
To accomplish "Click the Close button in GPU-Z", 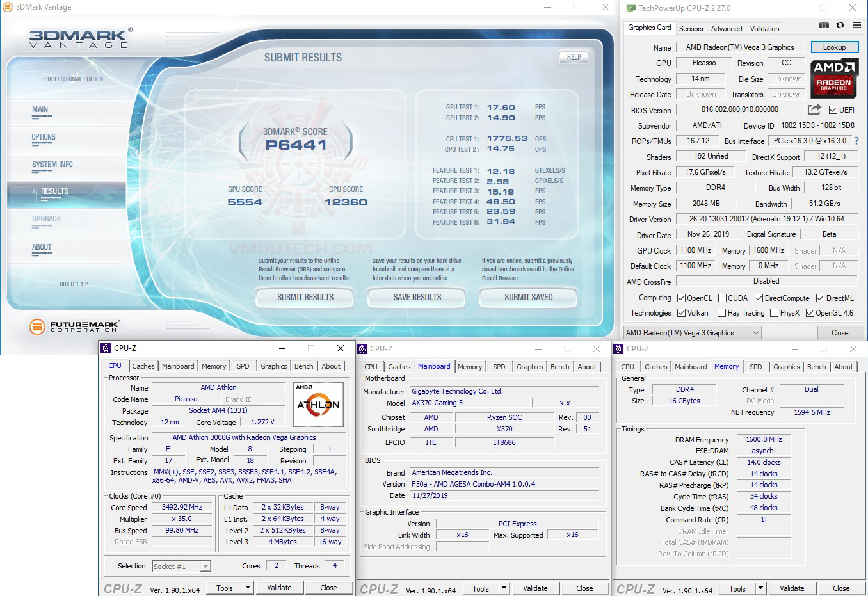I will pyautogui.click(x=840, y=333).
